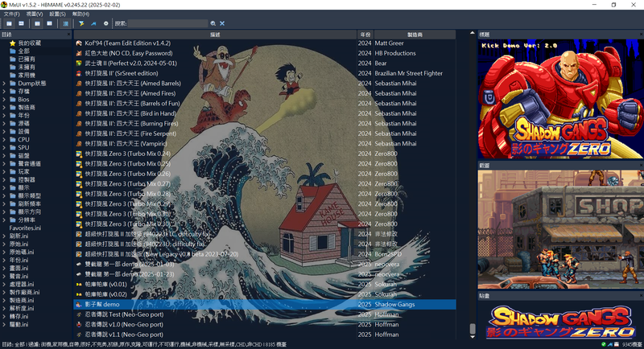Screen dimensions: 644x349
Task: Select the row 帕庫帕庫 (v0.02)
Action: [265, 294]
